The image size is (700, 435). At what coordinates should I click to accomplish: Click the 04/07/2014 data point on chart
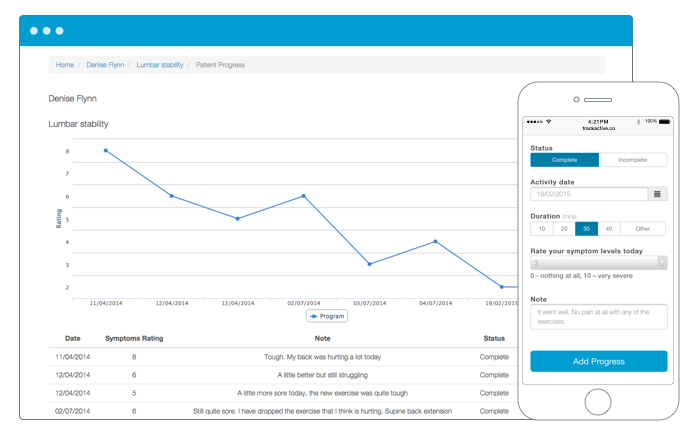[x=435, y=241]
